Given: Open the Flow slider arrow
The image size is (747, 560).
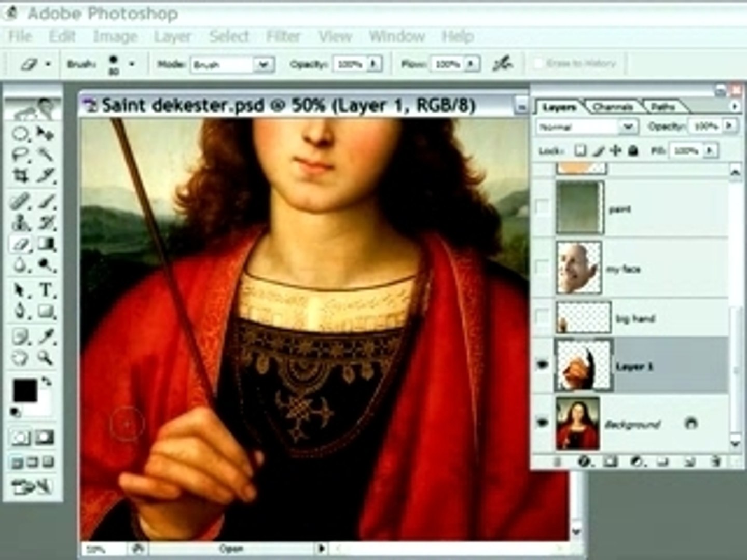Looking at the screenshot, I should point(471,64).
